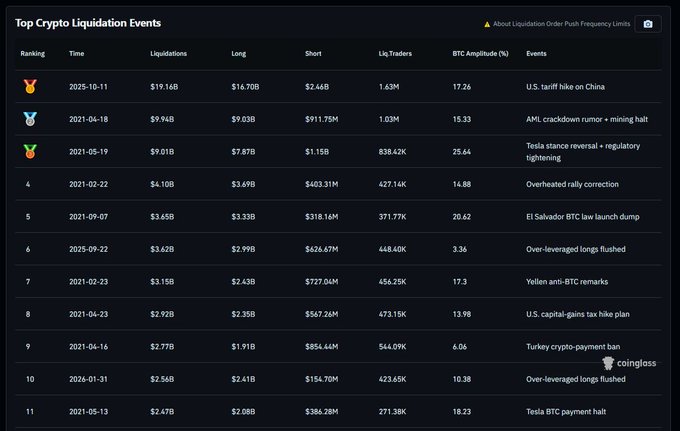Click the $3.62B liquidations value
This screenshot has width=680, height=431.
[x=162, y=249]
